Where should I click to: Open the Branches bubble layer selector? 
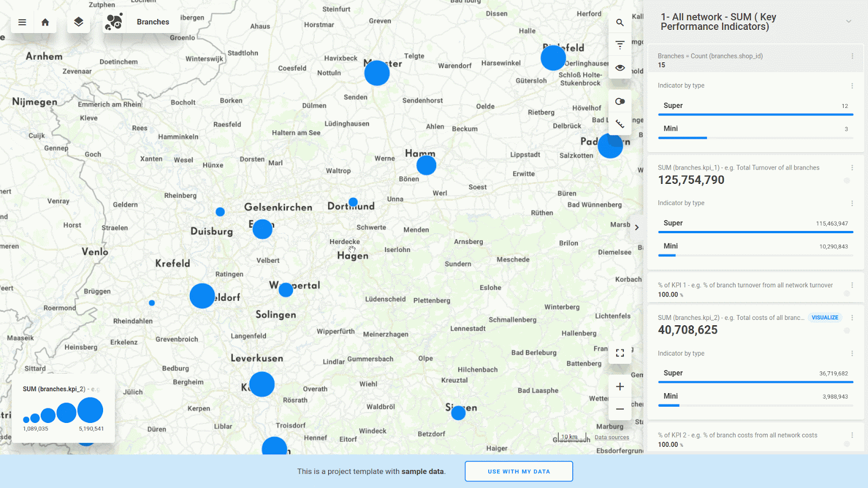[137, 22]
